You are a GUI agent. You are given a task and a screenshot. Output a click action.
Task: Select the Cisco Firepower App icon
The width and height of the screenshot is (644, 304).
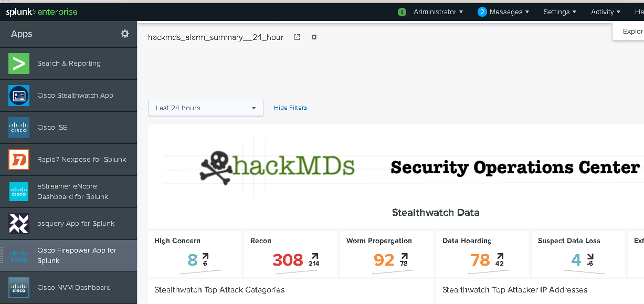point(19,256)
